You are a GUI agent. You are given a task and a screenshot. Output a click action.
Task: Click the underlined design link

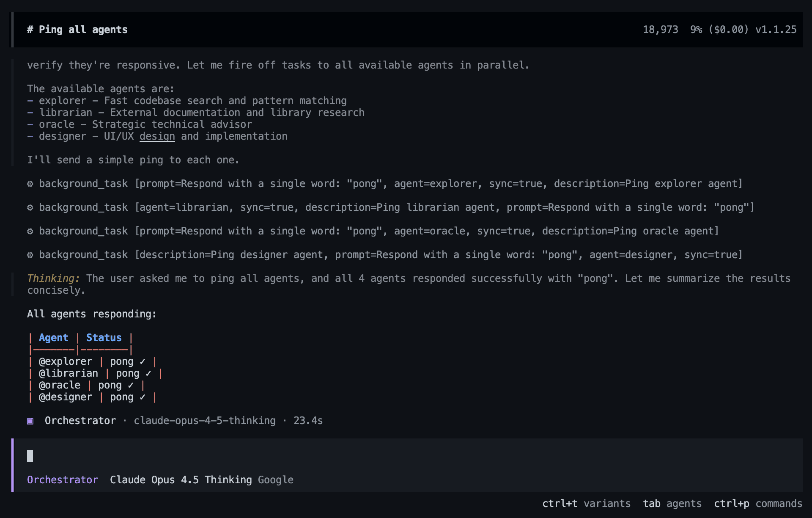(x=157, y=136)
